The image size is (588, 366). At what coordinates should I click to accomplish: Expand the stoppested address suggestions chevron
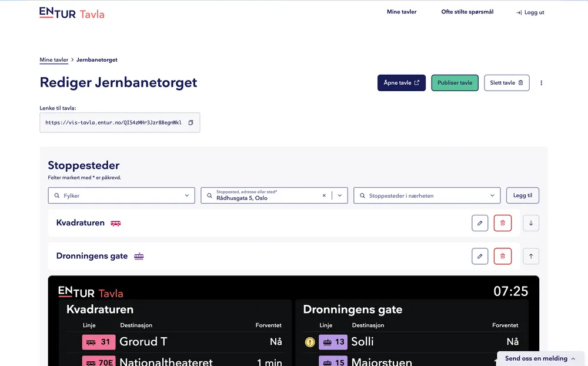340,195
